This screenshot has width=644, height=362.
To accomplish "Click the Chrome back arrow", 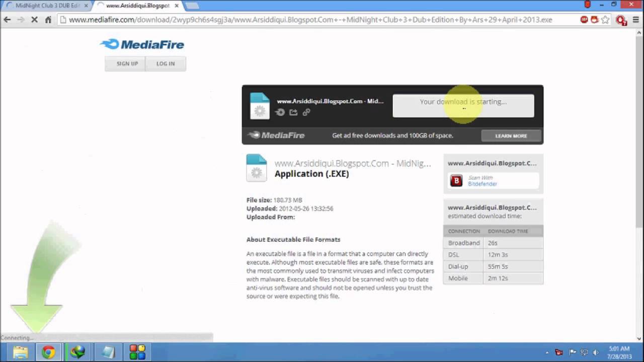I will 7,20.
